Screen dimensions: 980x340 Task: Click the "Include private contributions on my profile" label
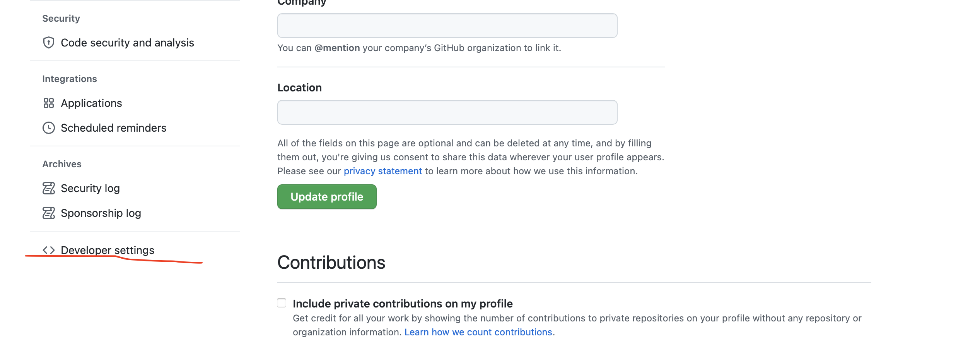point(402,304)
